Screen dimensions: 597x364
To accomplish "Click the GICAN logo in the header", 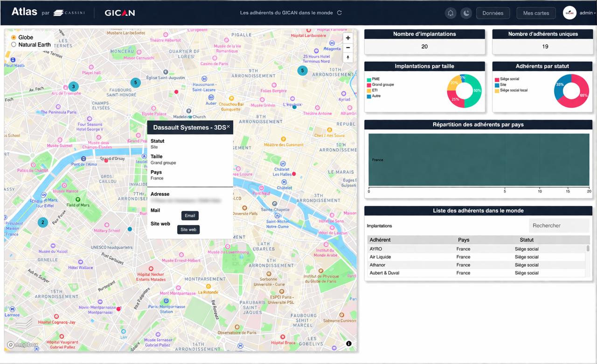I will tap(120, 13).
